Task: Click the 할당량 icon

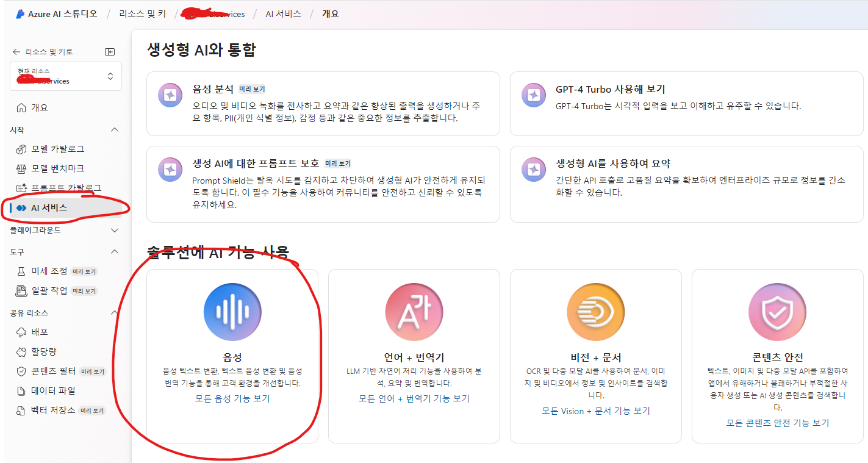Action: 21,351
